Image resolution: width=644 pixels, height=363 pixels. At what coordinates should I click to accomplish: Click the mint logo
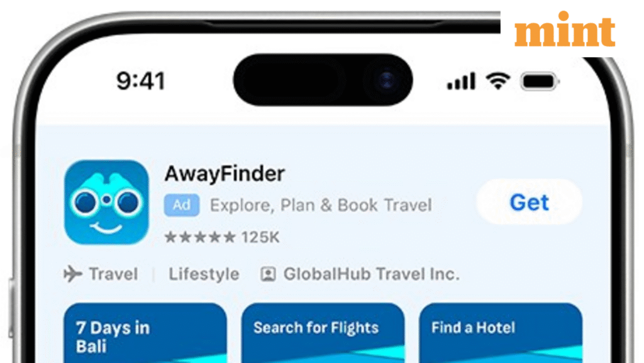pos(565,29)
